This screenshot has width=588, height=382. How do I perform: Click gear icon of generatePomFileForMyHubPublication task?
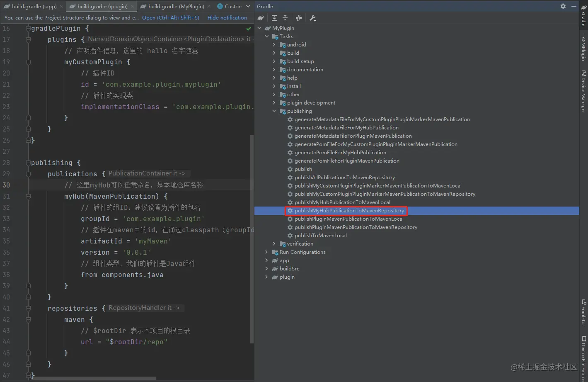click(x=290, y=153)
